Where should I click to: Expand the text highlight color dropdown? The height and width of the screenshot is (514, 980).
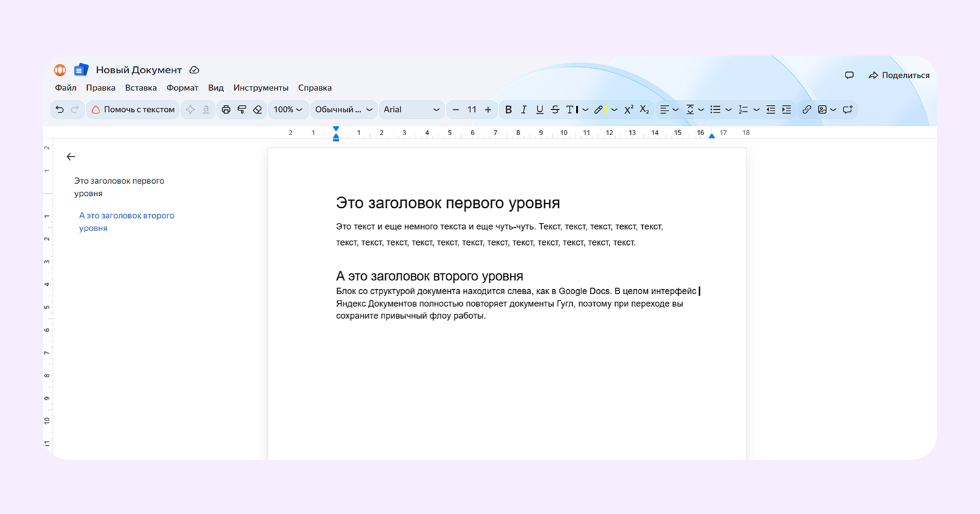tap(613, 109)
